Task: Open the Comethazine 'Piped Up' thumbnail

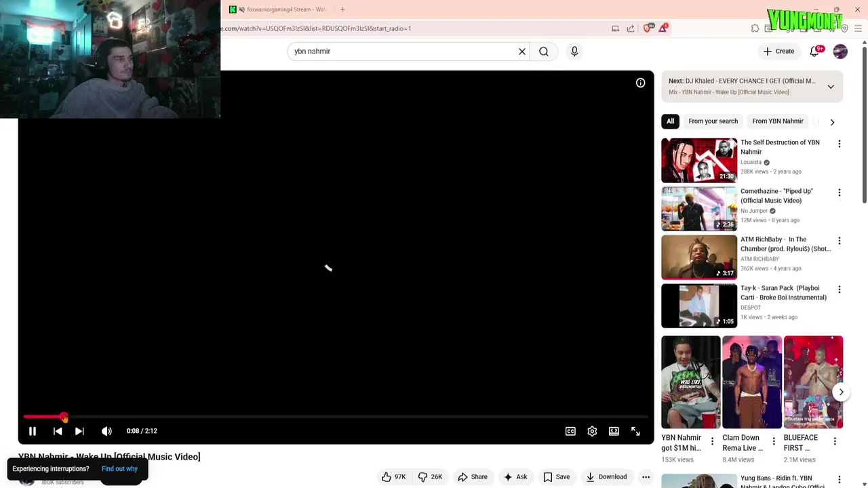Action: click(699, 209)
